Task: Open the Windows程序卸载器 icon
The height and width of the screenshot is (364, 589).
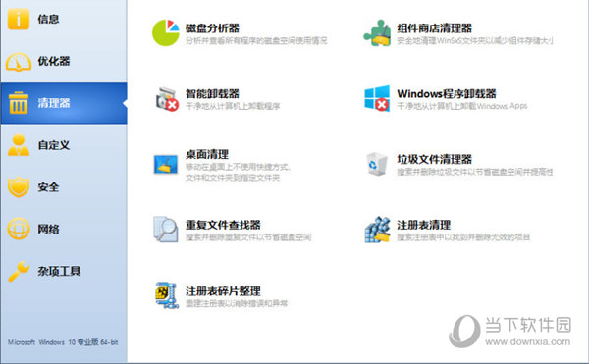Action: coord(377,98)
